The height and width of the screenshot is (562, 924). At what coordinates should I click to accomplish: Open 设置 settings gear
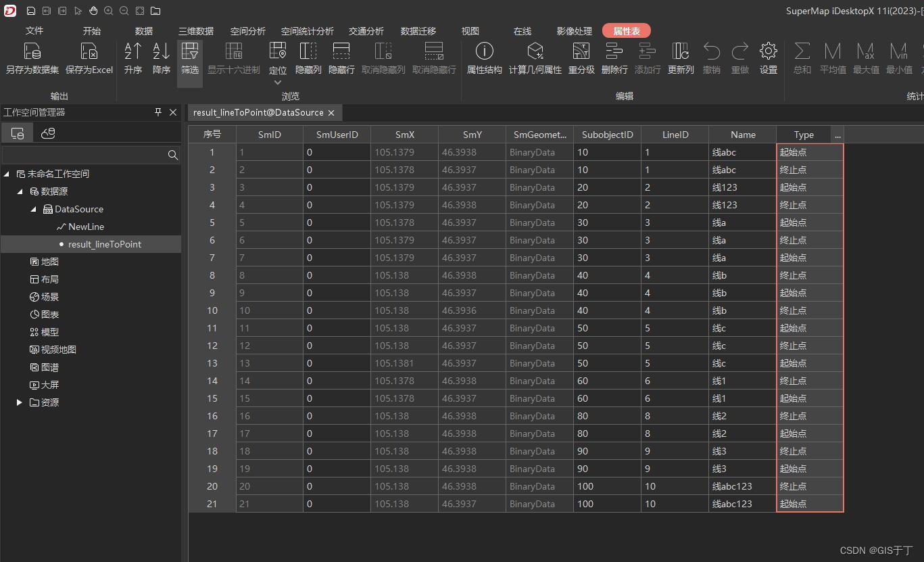(x=768, y=58)
